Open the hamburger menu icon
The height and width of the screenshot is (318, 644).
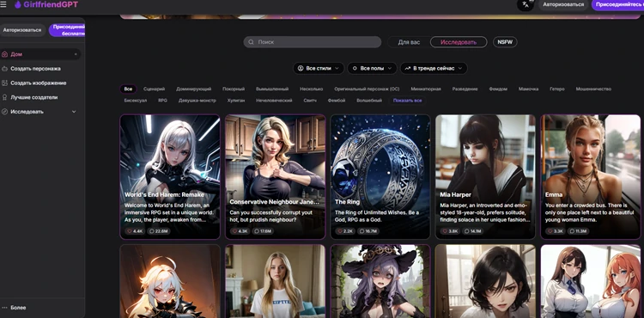(x=3, y=5)
